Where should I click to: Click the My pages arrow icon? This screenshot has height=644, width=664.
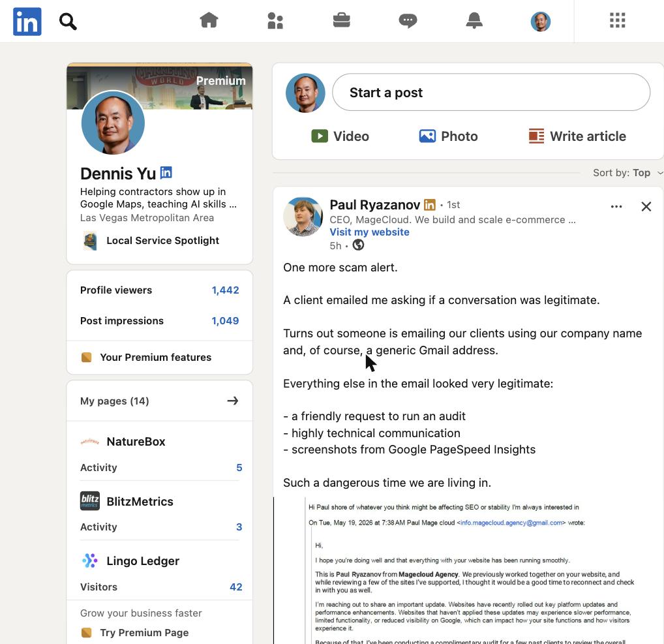pyautogui.click(x=232, y=401)
